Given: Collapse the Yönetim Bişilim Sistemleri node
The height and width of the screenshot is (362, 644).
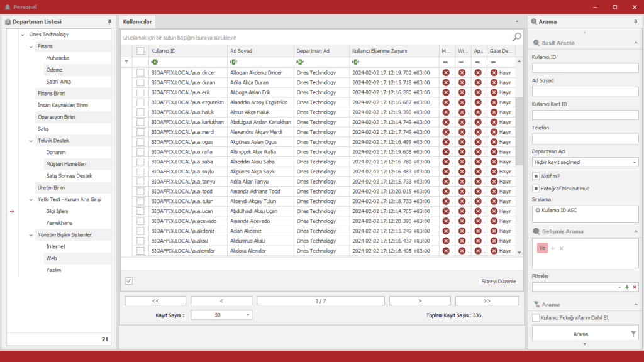Looking at the screenshot, I should tap(31, 235).
